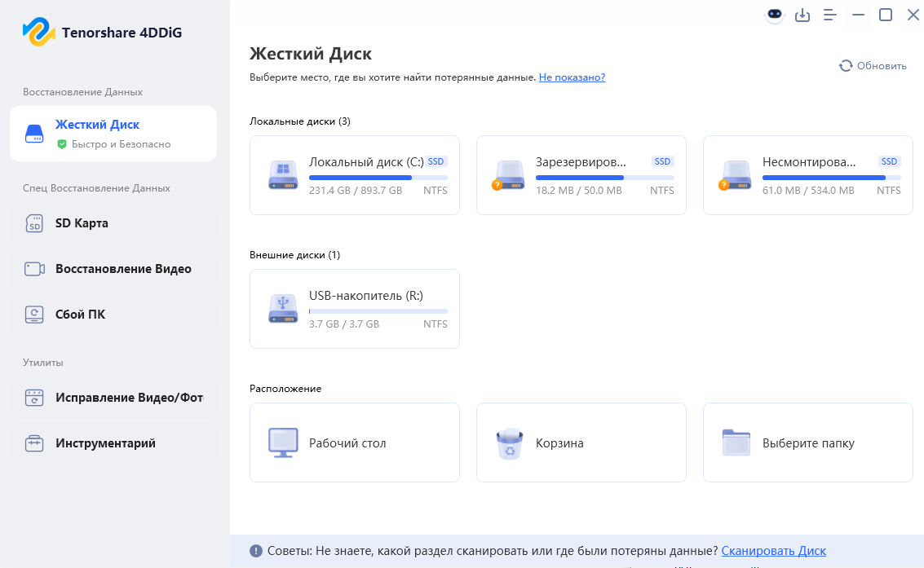Switch to the Жесткий Диск section

click(x=113, y=132)
